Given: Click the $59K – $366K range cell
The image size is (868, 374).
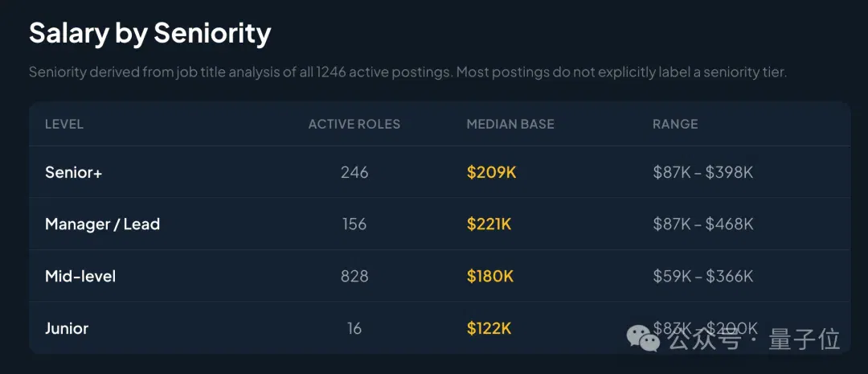Looking at the screenshot, I should [x=703, y=276].
